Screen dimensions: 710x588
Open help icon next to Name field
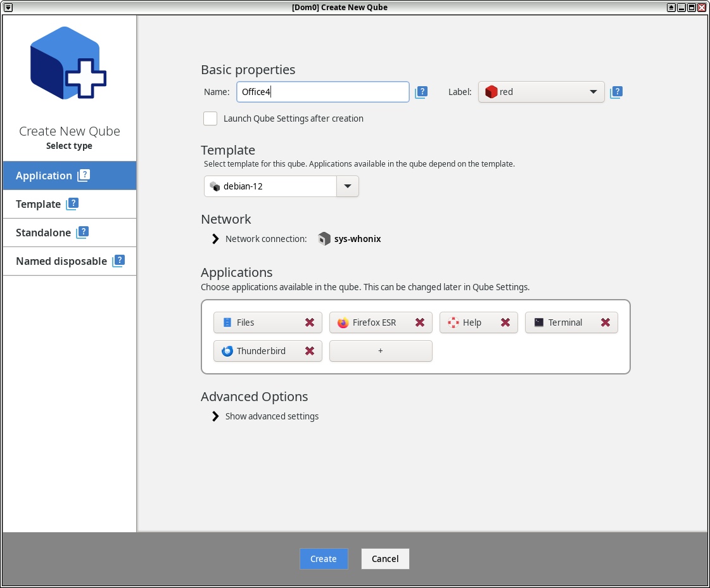pos(421,92)
